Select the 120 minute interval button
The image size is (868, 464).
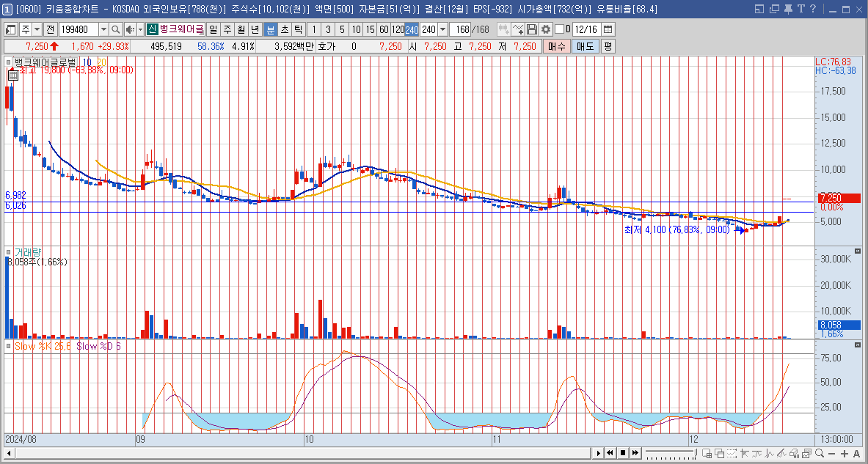pyautogui.click(x=398, y=29)
